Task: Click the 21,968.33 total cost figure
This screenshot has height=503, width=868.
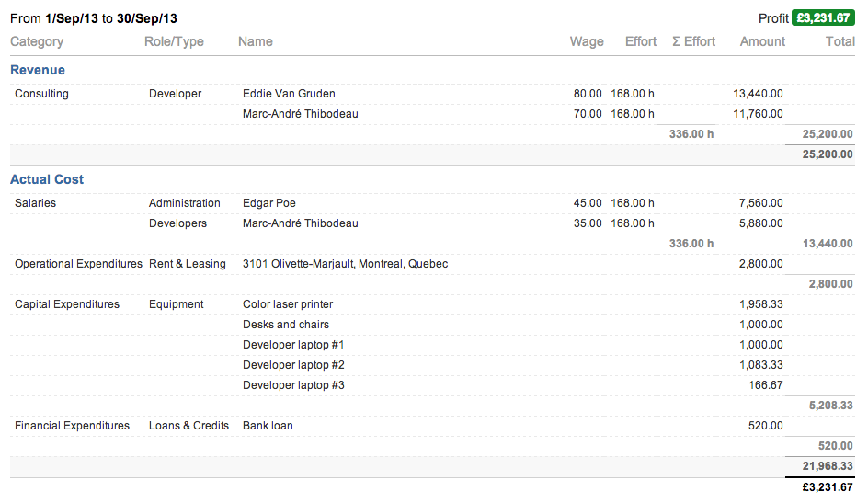Action: 828,467
